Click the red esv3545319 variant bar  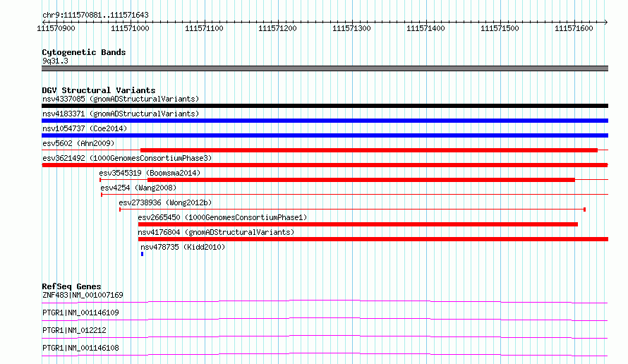[361, 180]
